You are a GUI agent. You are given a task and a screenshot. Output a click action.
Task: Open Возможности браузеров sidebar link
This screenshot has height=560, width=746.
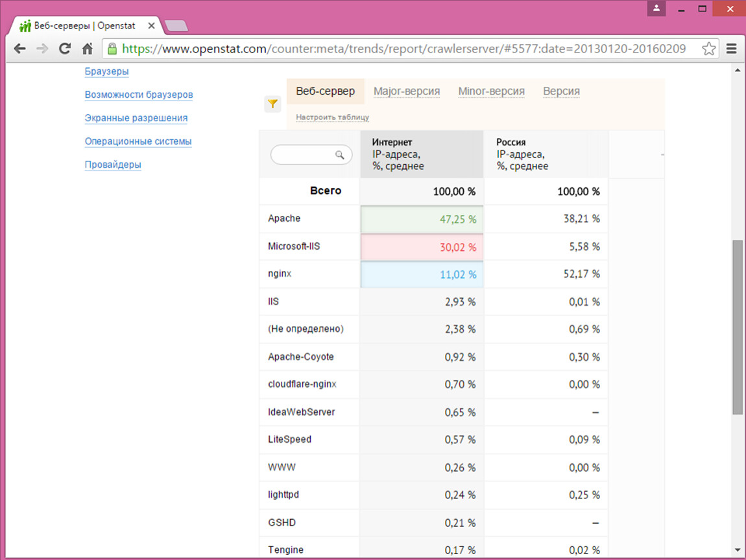coord(139,95)
